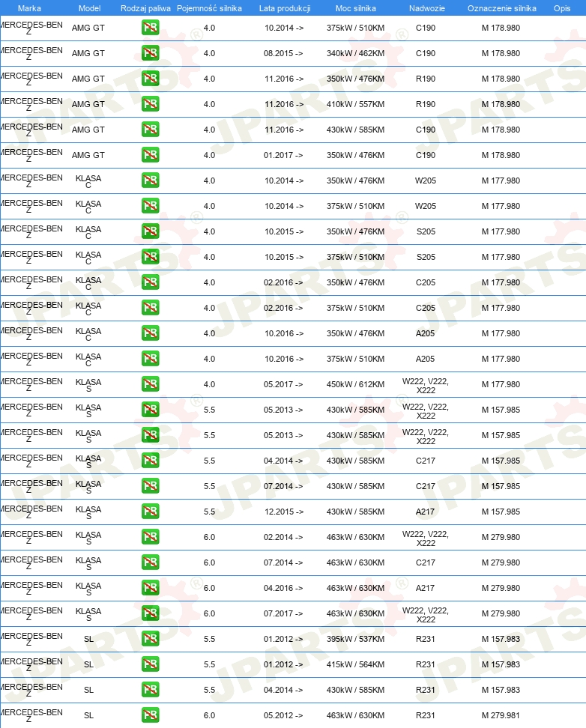Viewport: 586px width, 728px height.
Task: Click the fuel icon in the A217 04.2016 row
Action: click(150, 588)
